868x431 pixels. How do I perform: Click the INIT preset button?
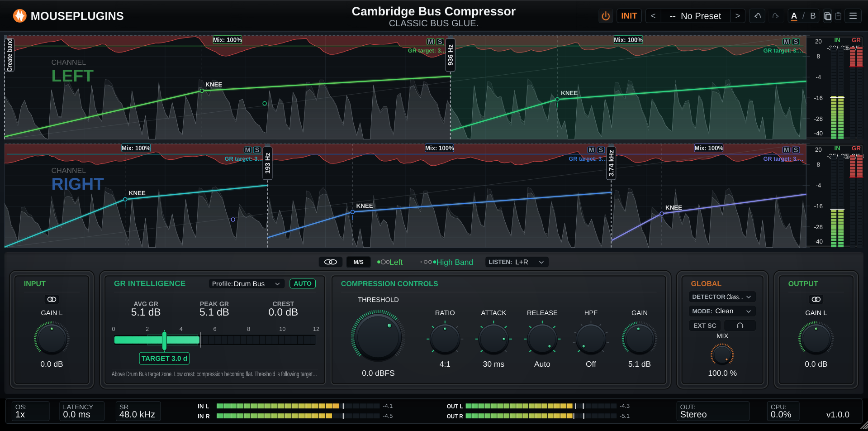[x=629, y=16]
